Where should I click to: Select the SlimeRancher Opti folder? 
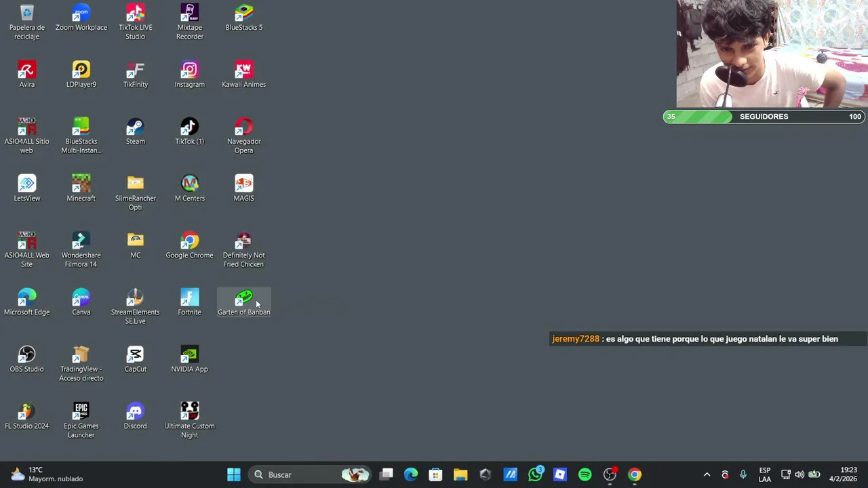point(136,192)
